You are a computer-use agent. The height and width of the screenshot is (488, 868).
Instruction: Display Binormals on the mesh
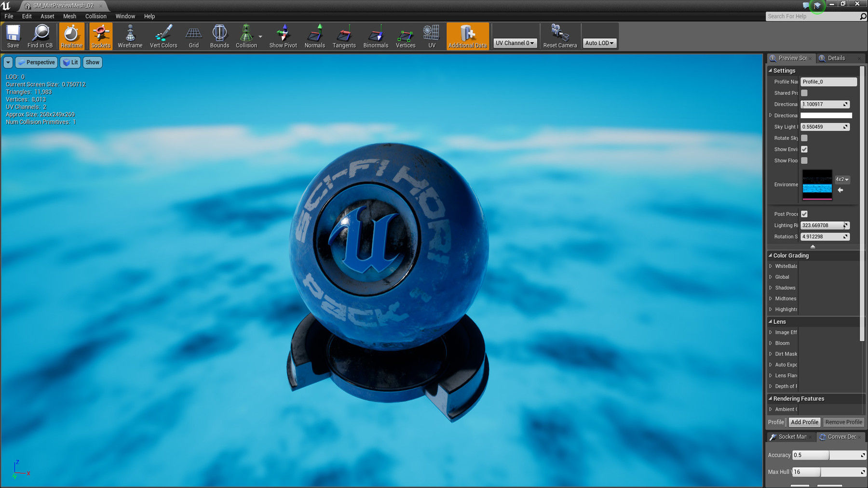pos(376,36)
